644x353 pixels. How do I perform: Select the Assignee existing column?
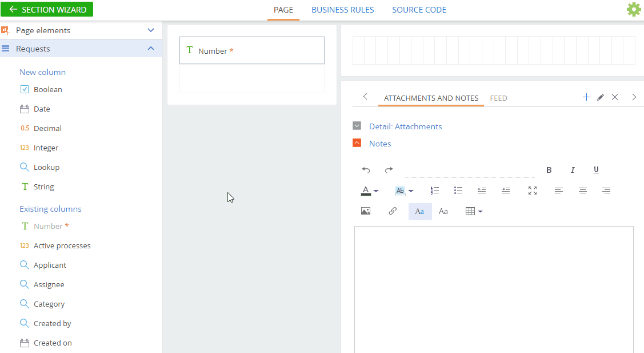(x=42, y=284)
